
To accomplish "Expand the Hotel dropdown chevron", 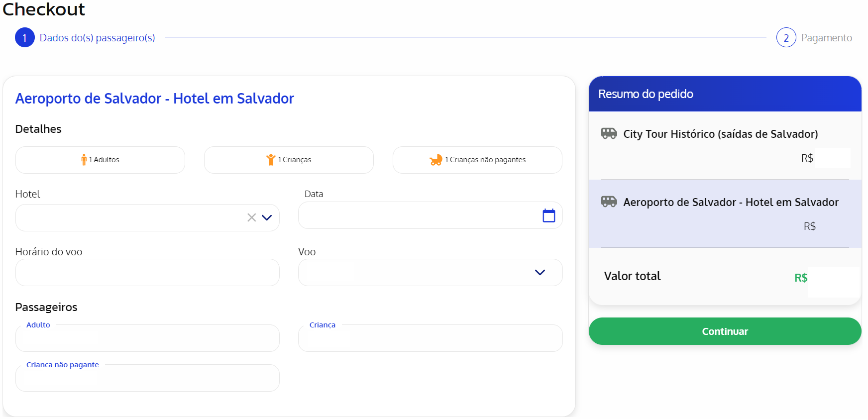I will [x=267, y=217].
